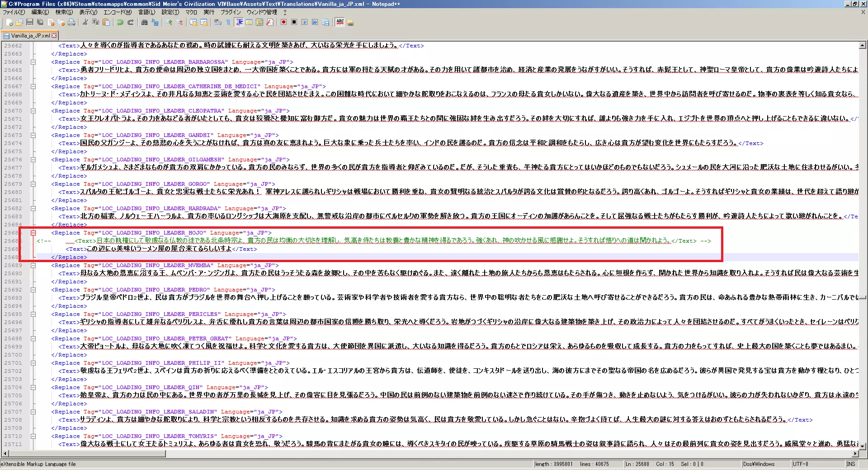The image size is (868, 470).
Task: Start macro recording with the red circle
Action: click(x=284, y=22)
